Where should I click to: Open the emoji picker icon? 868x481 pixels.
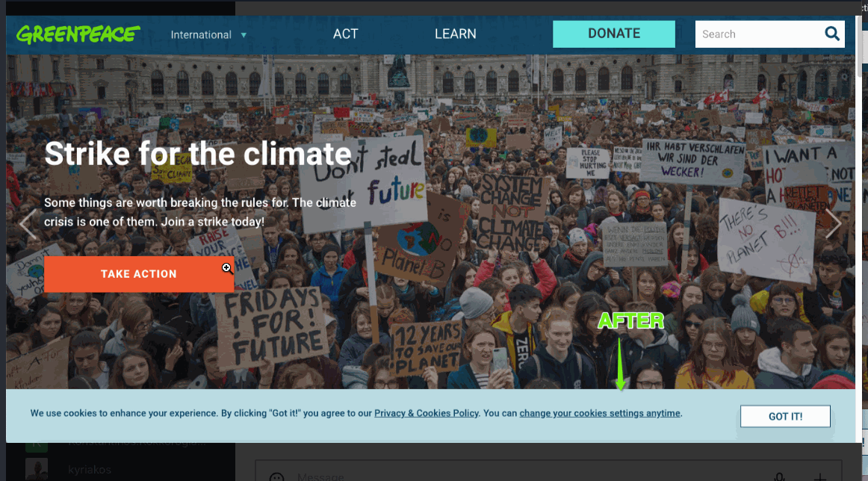277,477
